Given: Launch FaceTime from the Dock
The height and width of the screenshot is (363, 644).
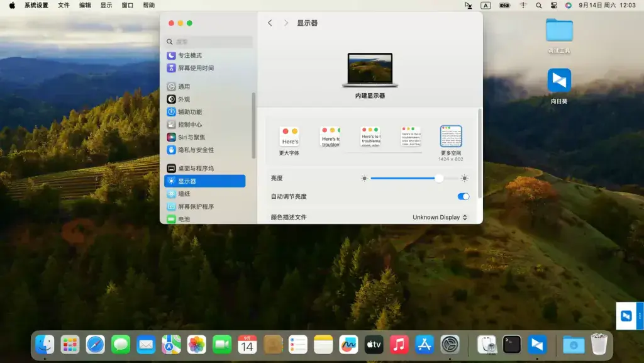Looking at the screenshot, I should tap(222, 345).
